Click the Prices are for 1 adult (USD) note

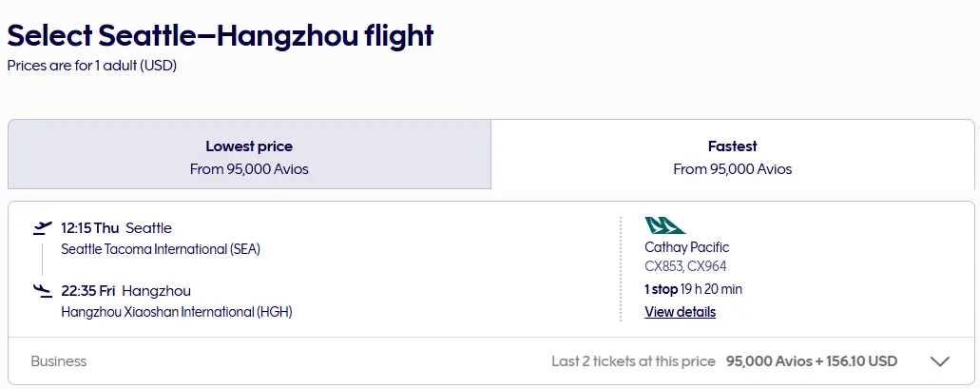click(92, 66)
